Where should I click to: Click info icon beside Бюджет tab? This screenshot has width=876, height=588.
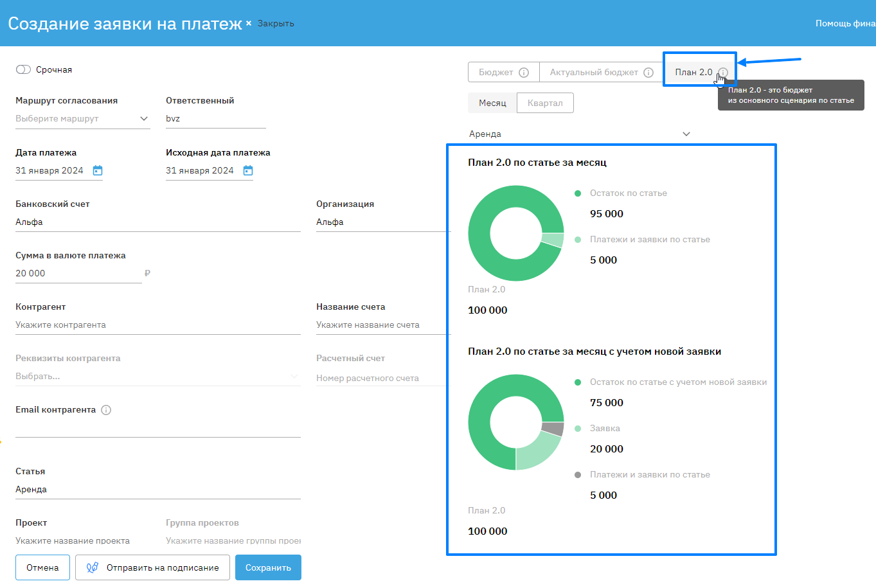524,73
